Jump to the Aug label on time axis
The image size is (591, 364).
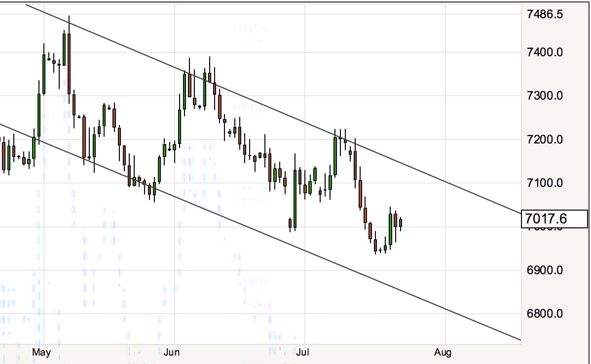(443, 352)
